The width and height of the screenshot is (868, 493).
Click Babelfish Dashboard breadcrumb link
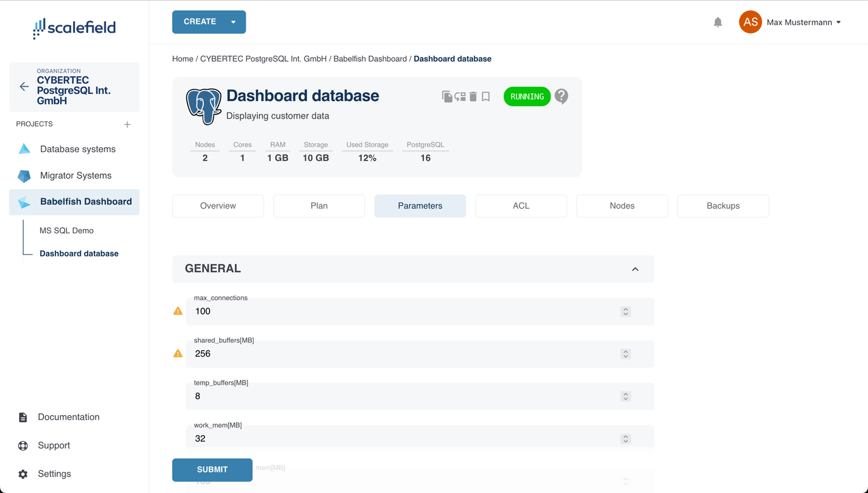point(370,59)
